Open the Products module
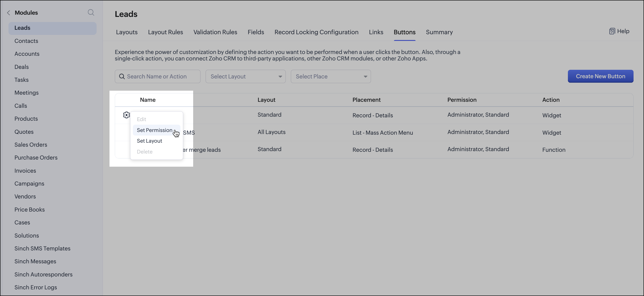Screen dimensions: 644x296 click(x=26, y=118)
